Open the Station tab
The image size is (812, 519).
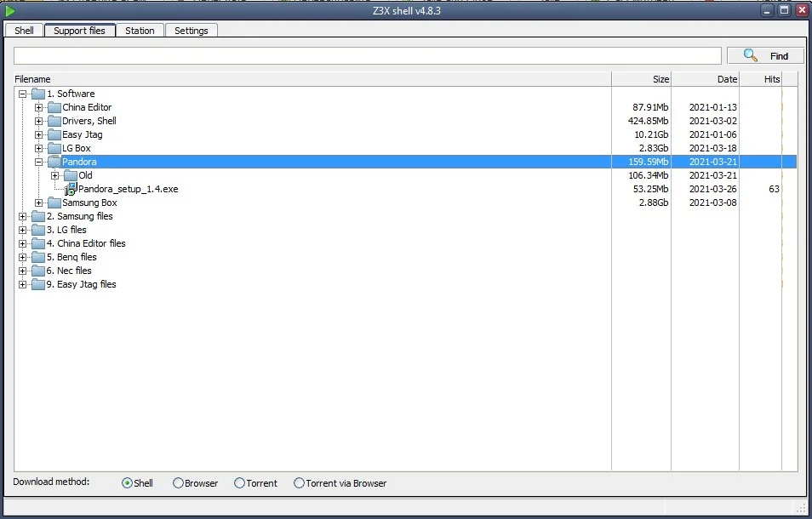(x=140, y=31)
